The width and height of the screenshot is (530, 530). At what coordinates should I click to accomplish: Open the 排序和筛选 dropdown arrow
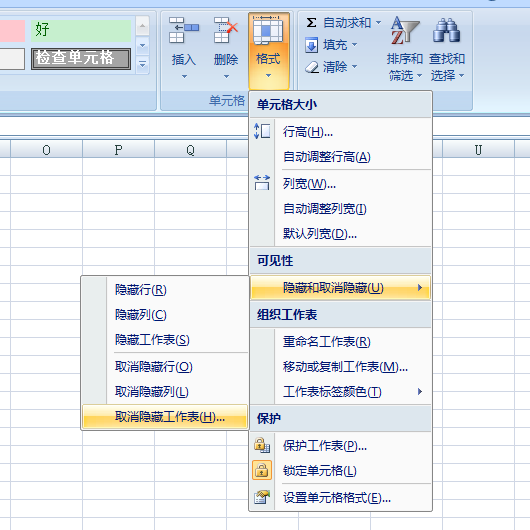(419, 75)
